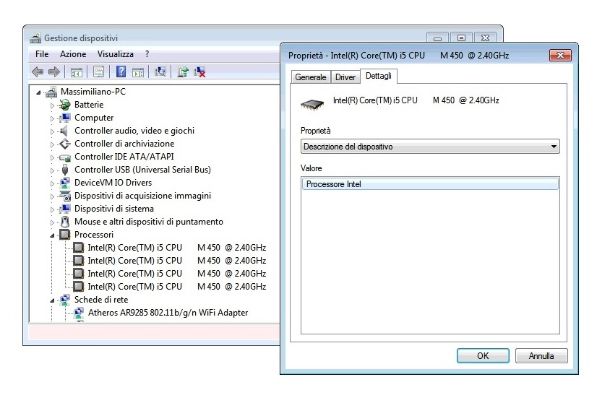Image resolution: width=610 pixels, height=403 pixels.
Task: Scan for hardware changes toolbar icon
Action: tap(160, 72)
